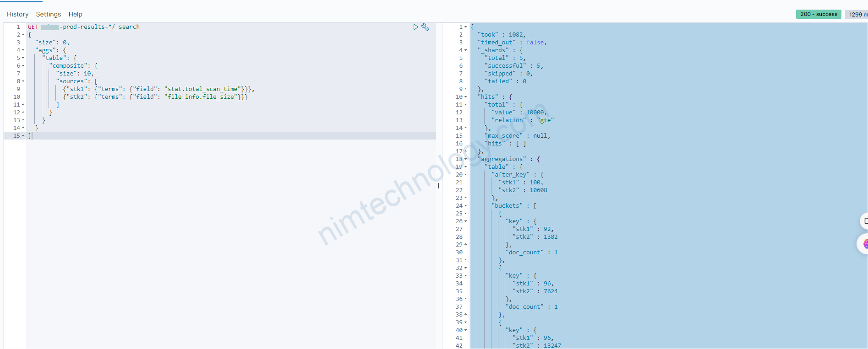The image size is (868, 349).
Task: Fold the "table" block on request line 5
Action: click(x=23, y=58)
